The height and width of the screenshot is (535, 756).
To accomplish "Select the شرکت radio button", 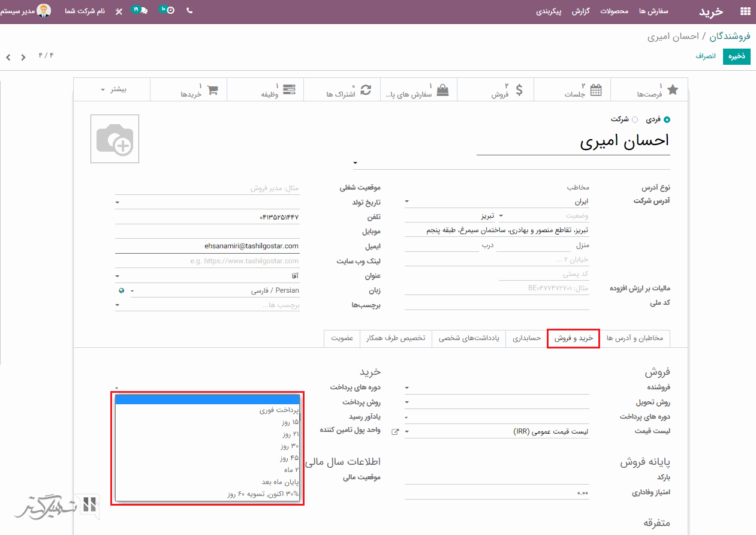I will coord(635,120).
